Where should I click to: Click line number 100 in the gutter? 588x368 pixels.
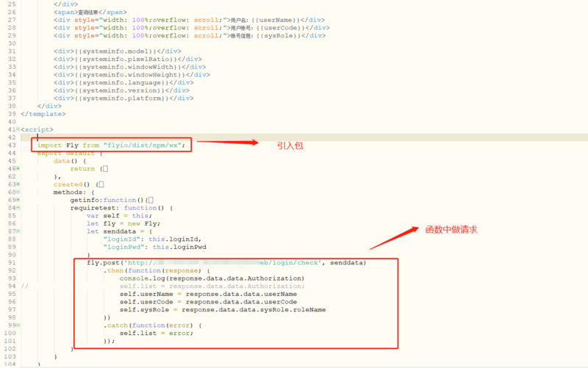point(10,333)
